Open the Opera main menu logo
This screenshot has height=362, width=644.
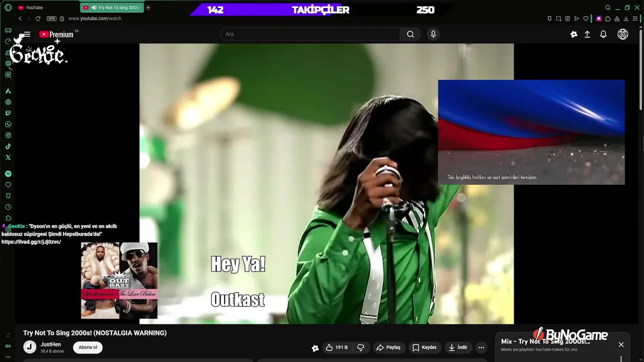[8, 8]
